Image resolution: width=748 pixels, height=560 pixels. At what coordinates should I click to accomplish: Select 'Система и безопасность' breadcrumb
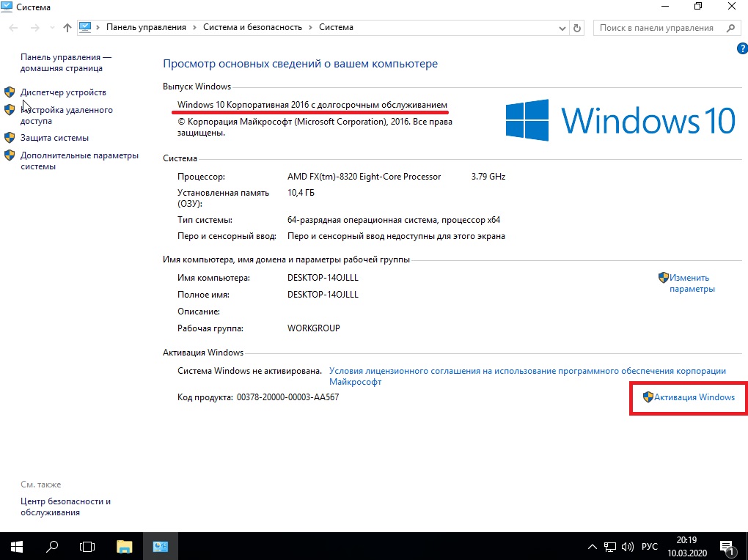252,27
